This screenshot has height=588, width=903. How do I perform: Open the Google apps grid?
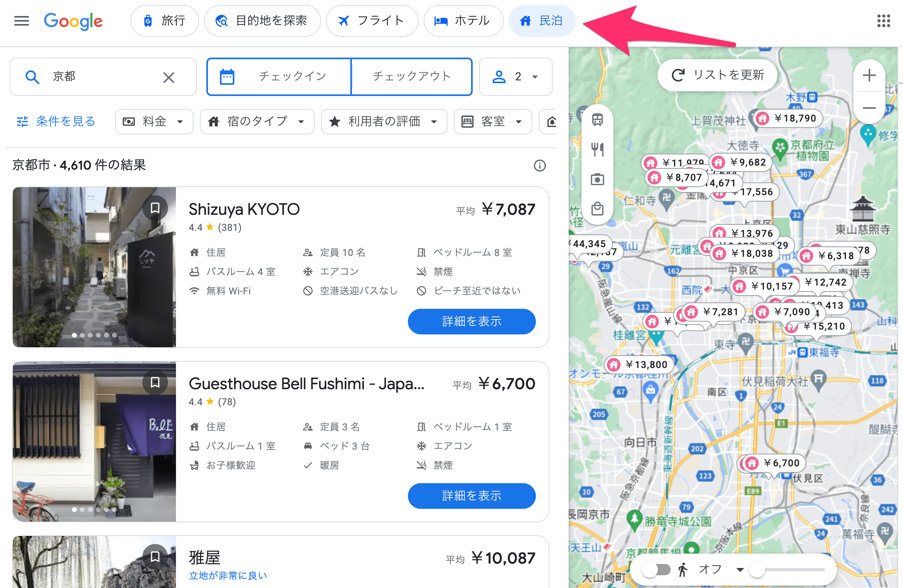tap(883, 21)
